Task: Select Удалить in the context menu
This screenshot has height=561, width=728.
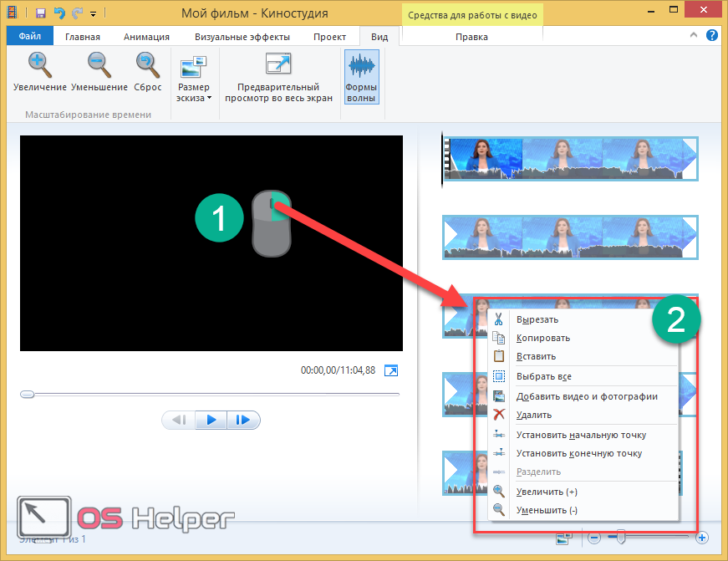Action: coord(533,415)
